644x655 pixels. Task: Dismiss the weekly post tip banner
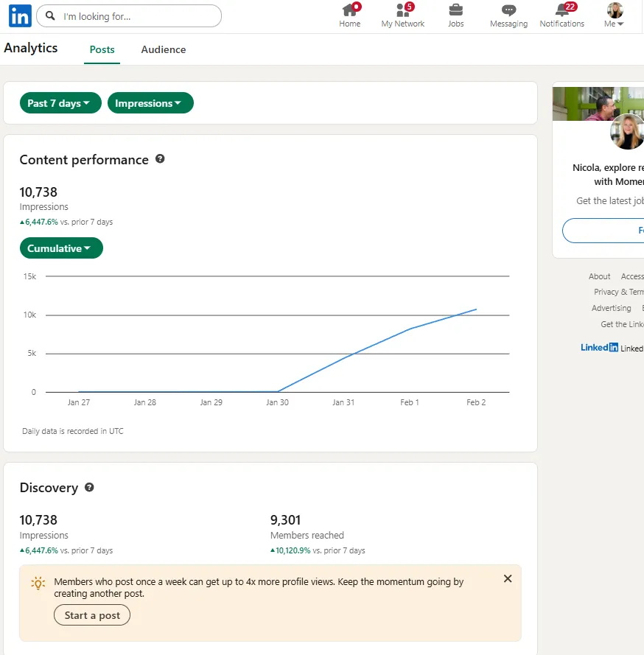508,578
